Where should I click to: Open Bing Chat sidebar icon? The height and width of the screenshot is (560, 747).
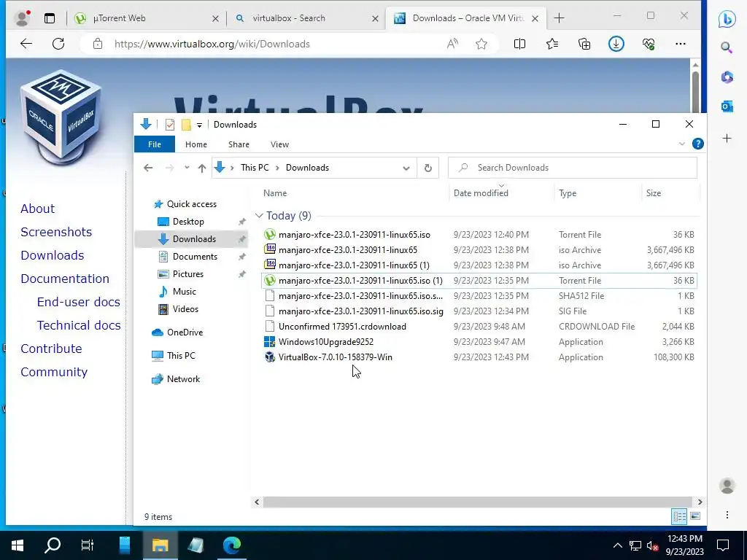727,19
